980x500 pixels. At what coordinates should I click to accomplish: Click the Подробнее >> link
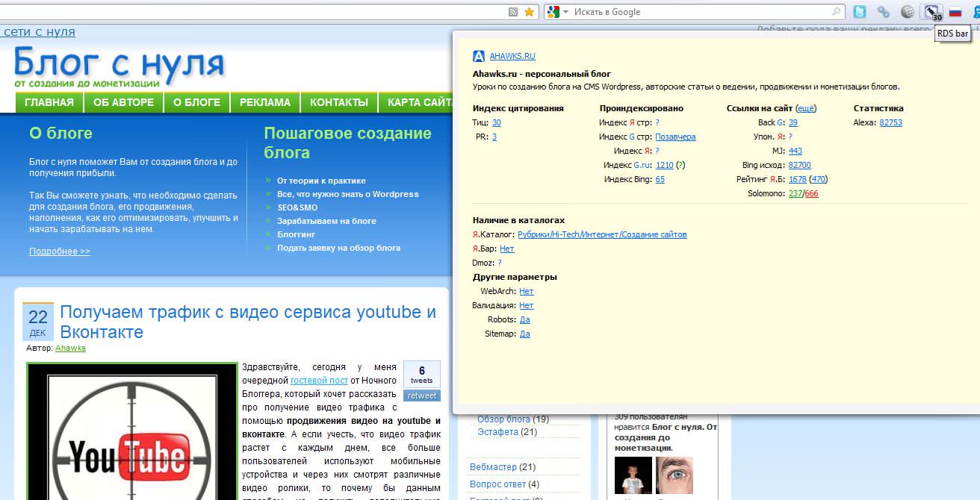click(x=60, y=251)
